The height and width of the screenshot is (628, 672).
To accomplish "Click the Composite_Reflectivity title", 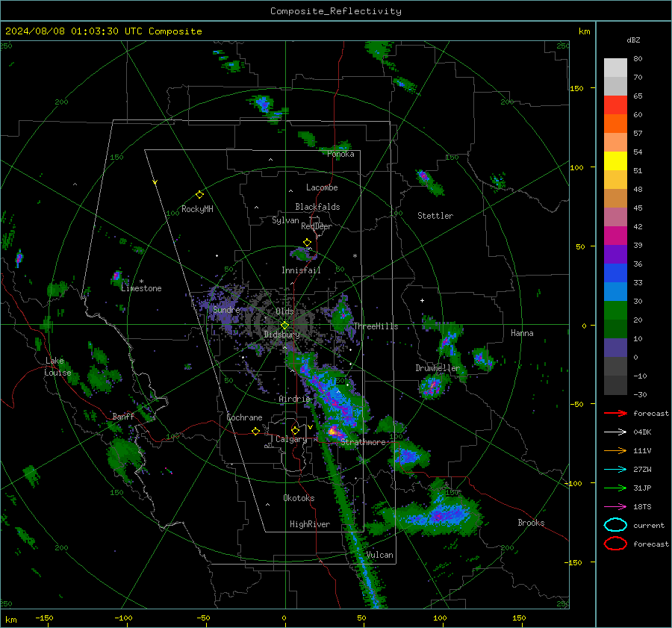I will point(335,11).
